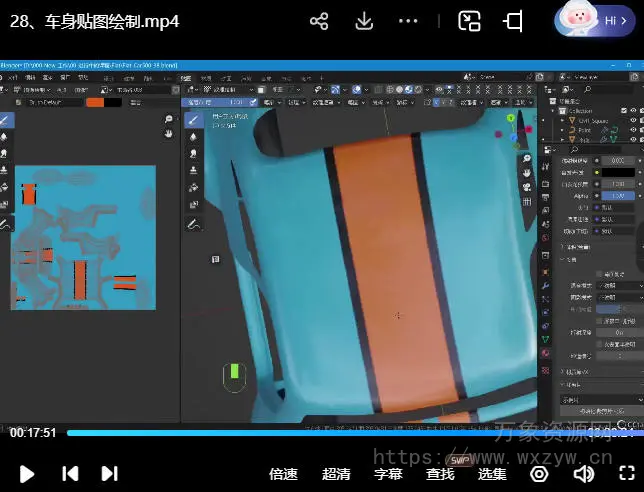The width and height of the screenshot is (644, 492).
Task: Mute the video volume speaker icon
Action: (x=584, y=473)
